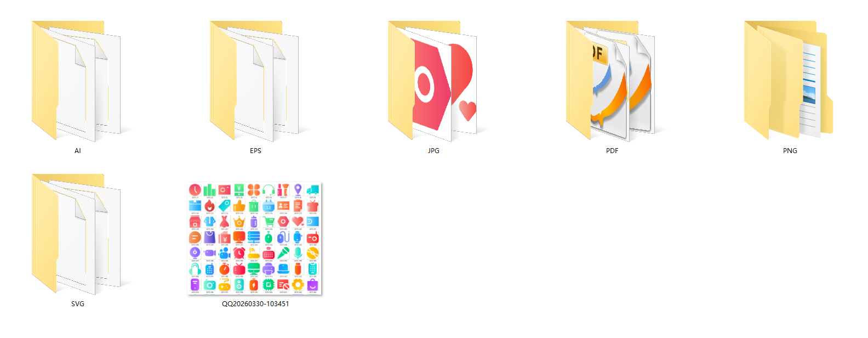Select the QQ20260330-103451 file name label

[255, 304]
